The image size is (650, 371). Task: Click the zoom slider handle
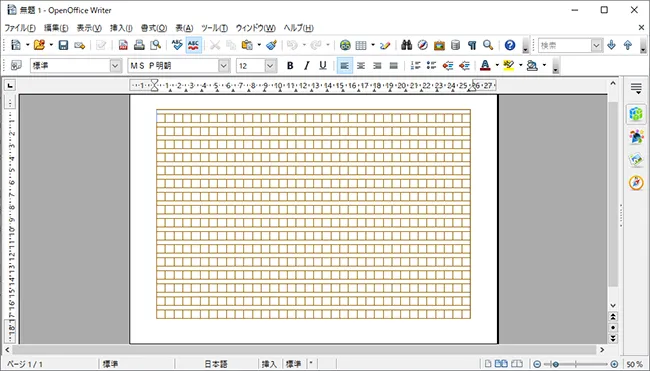555,364
